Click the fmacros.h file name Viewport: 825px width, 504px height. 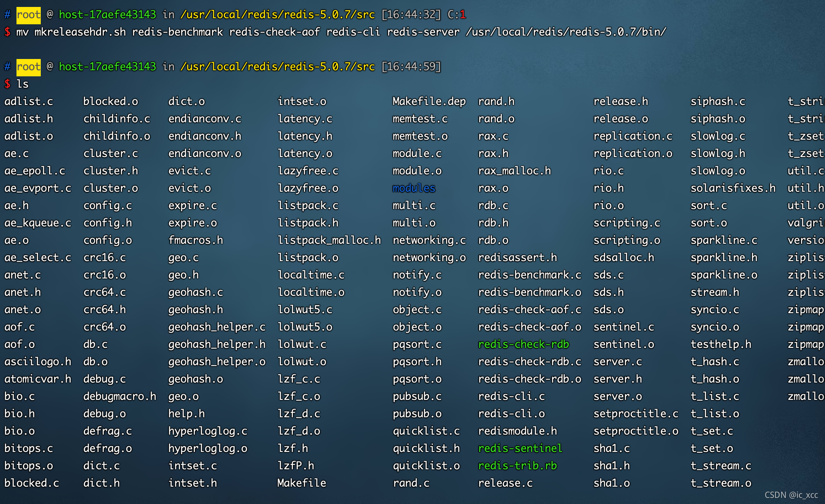(x=196, y=240)
